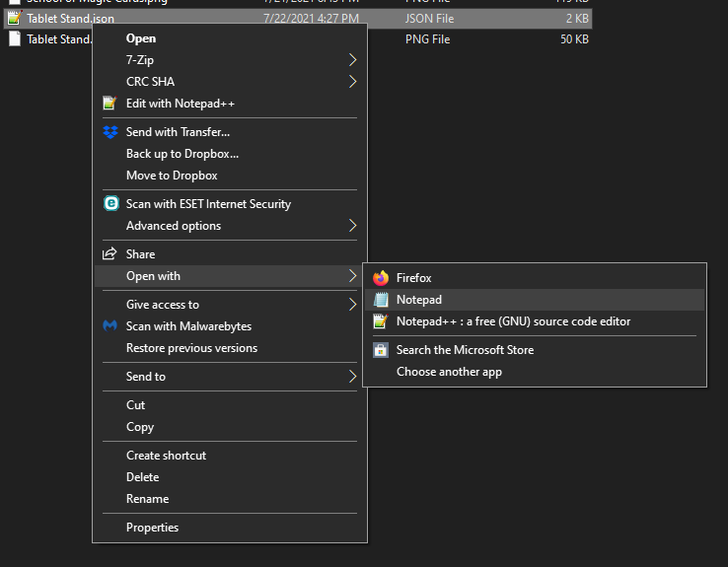Image resolution: width=728 pixels, height=567 pixels.
Task: Click the Dropbox icon next to Send with Transfer
Action: tap(109, 132)
